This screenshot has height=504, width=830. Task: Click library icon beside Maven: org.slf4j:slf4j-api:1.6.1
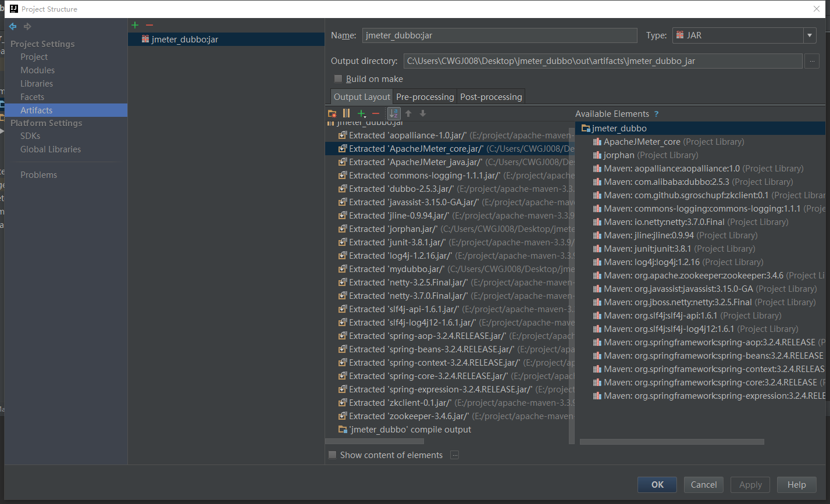click(x=597, y=316)
